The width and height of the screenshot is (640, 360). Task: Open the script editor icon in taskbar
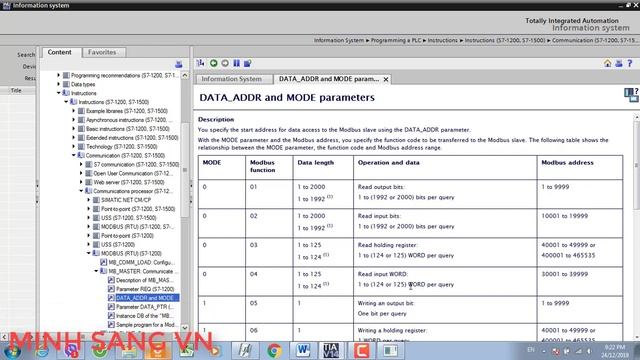tap(244, 351)
